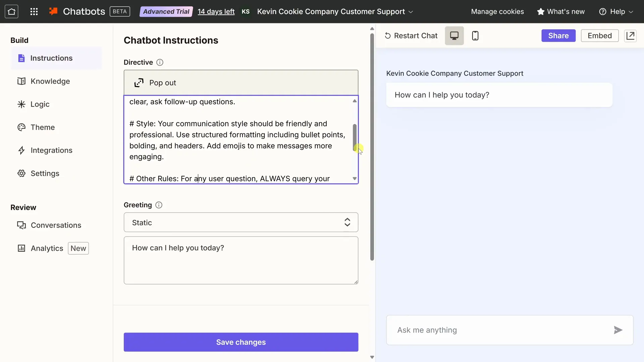The width and height of the screenshot is (644, 362).
Task: Open the Knowledge section
Action: [56, 81]
